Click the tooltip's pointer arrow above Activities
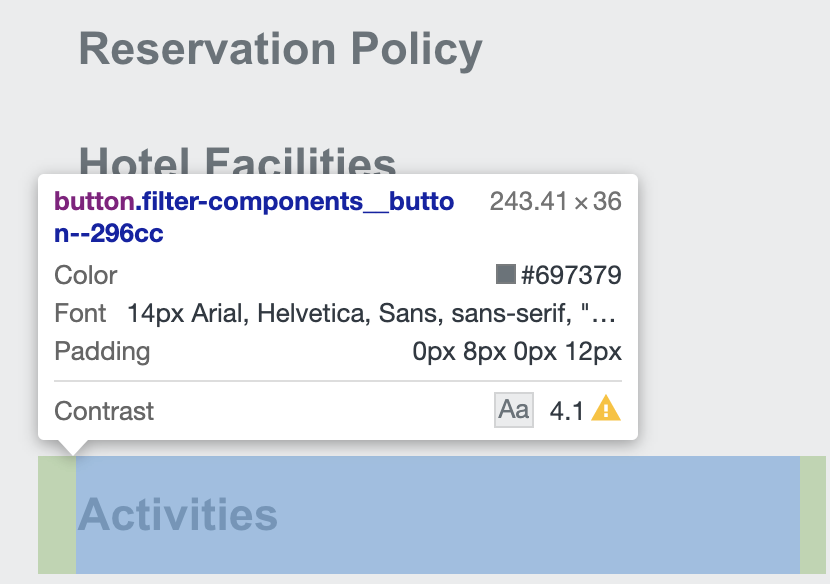This screenshot has height=584, width=830. coord(73,447)
